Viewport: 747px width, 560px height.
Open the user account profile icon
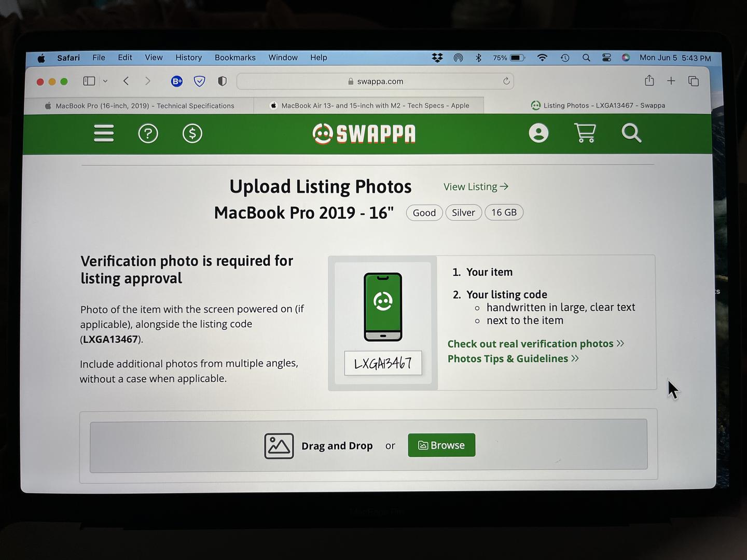coord(538,133)
